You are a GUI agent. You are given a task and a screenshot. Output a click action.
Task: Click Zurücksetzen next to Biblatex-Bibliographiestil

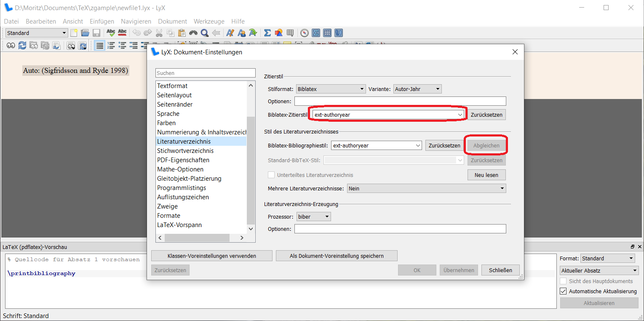point(444,145)
